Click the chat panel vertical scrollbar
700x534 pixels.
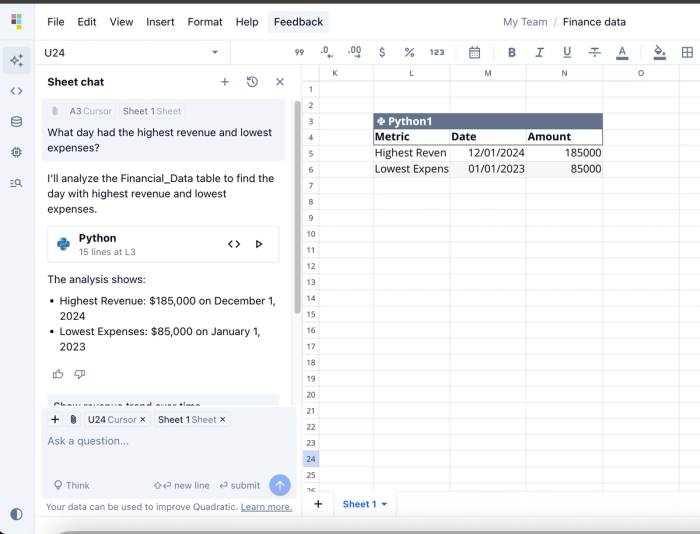click(x=297, y=207)
